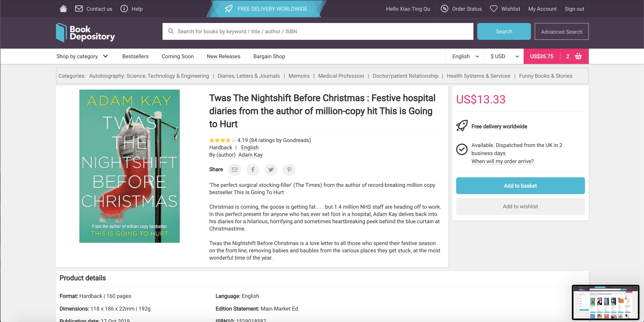
Task: Click the basket total US$35.75
Action: [x=541, y=56]
